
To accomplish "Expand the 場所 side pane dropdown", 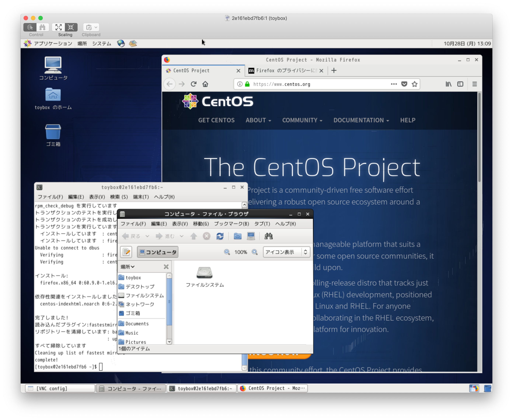I will pos(128,267).
